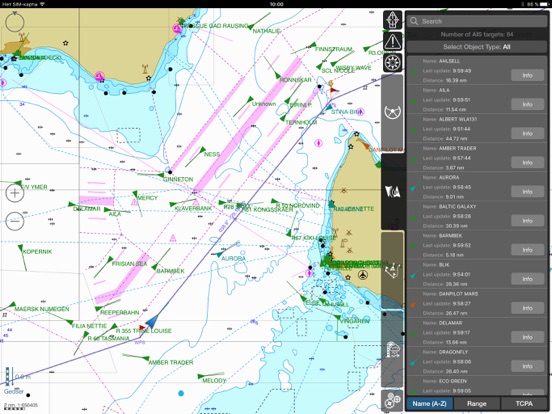Open the AIS targets sail icon tab
This screenshot has width=552, height=414.
coord(393,192)
